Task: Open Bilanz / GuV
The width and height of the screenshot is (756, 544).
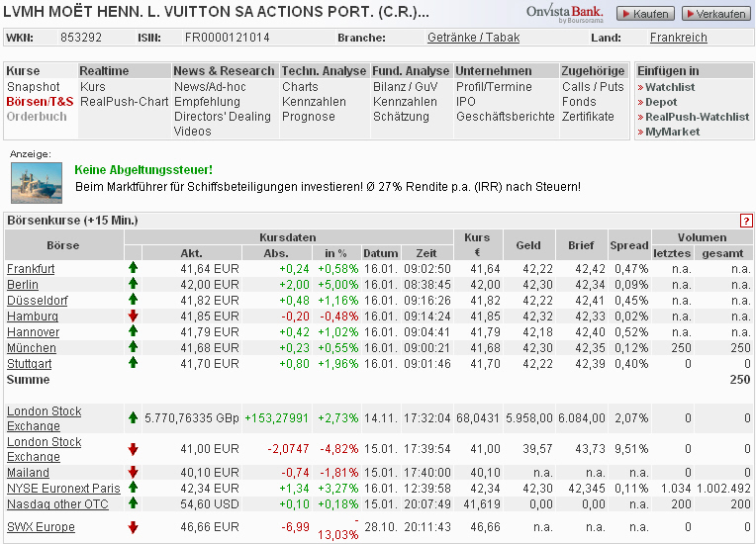Action: click(x=405, y=87)
